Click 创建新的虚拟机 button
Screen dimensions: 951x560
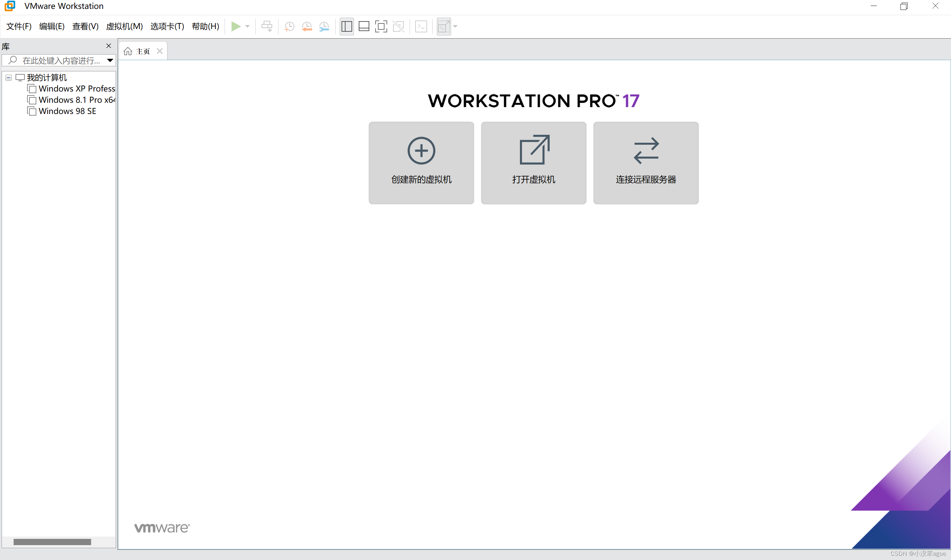pos(421,163)
